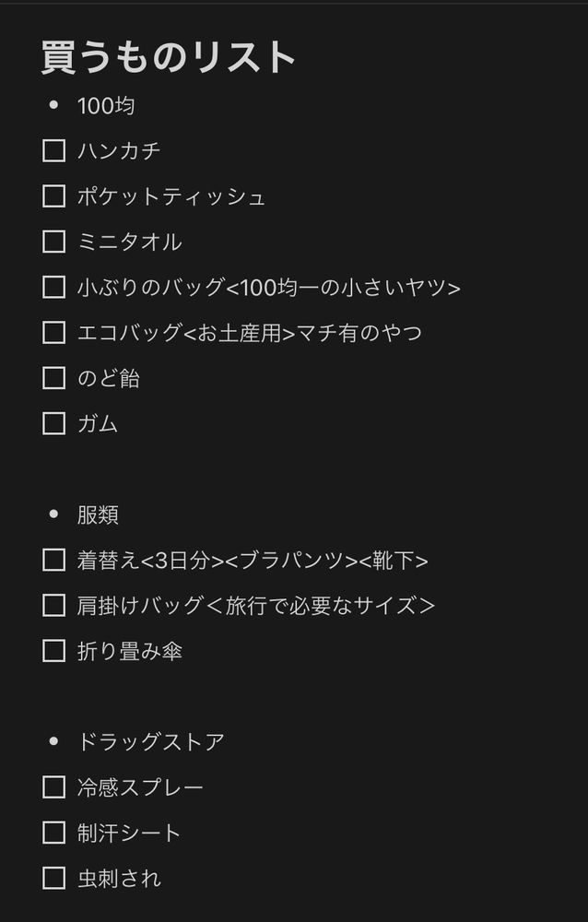Viewport: 588px width, 922px height.
Task: Mark ミニタオル as done
Action: 53,242
